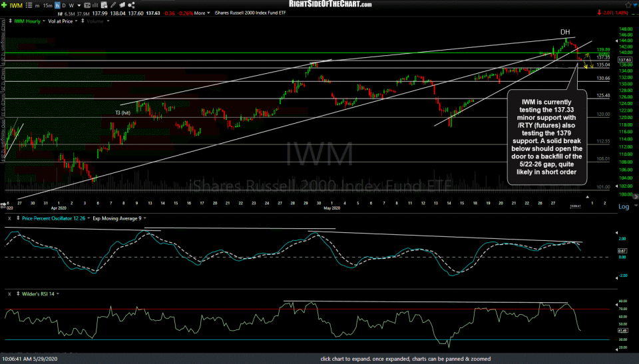Select the pencil drawing tool
This screenshot has height=364, width=639.
pos(113,5)
